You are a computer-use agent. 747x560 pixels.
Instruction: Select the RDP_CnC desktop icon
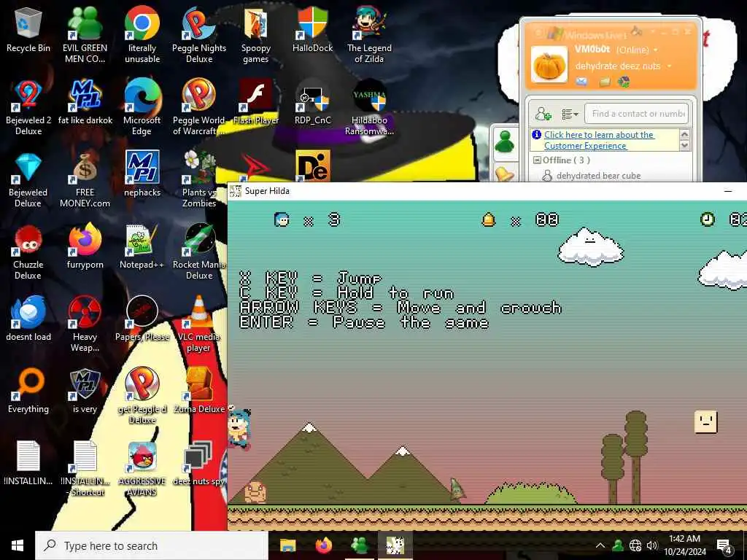tap(312, 102)
